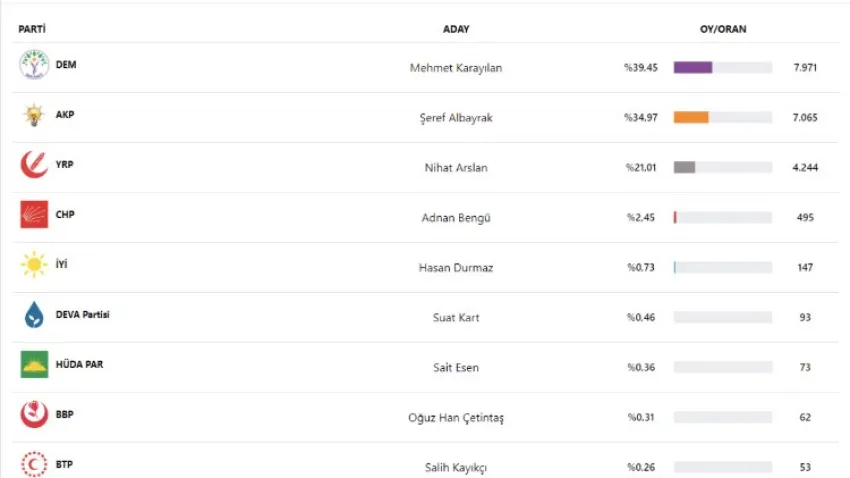Click candidate name Nihat Arslan

click(x=456, y=168)
